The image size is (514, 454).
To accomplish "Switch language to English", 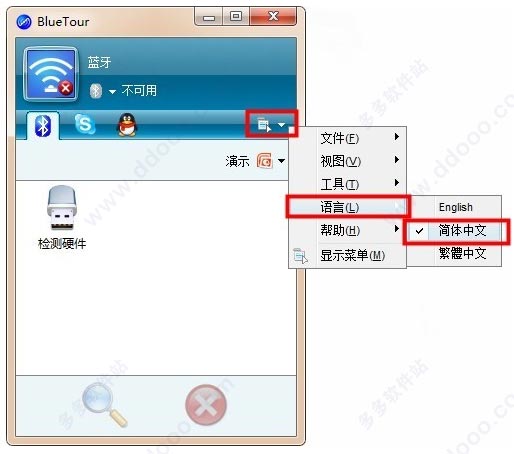I will pyautogui.click(x=455, y=207).
